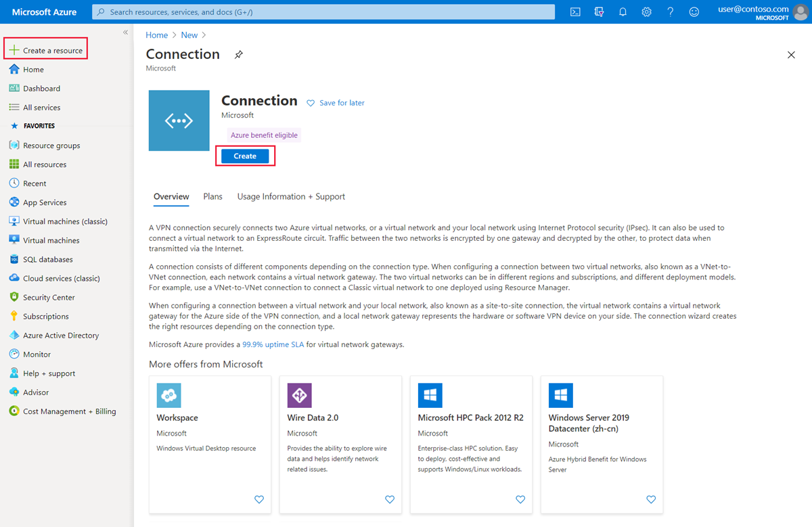Open Security Center
812x527 pixels.
click(42, 297)
